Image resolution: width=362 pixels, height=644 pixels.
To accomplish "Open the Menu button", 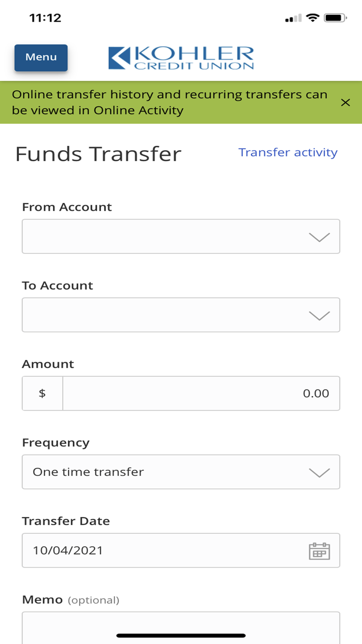I will click(41, 58).
